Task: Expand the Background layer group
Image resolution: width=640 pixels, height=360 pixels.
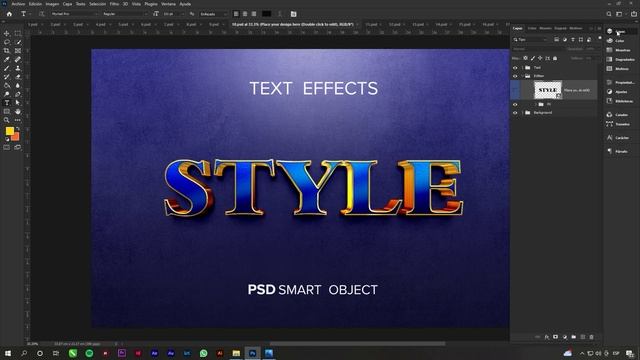Action: [522, 113]
